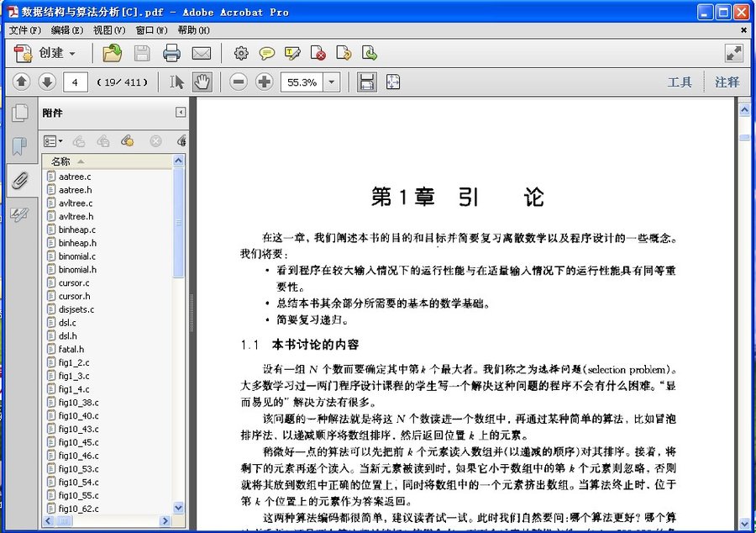This screenshot has width=756, height=533.
Task: Open the zoom percentage dropdown
Action: tap(332, 82)
